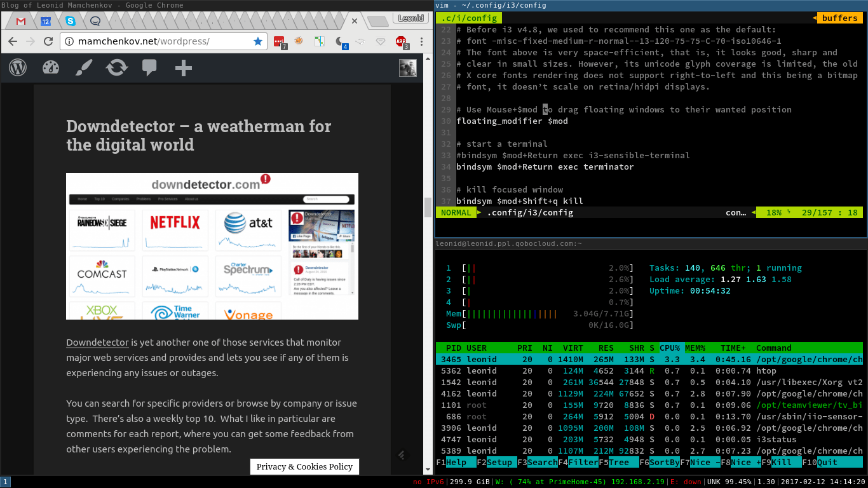This screenshot has height=488, width=868.
Task: Click the small pencil icon near page bottom
Action: (x=402, y=454)
